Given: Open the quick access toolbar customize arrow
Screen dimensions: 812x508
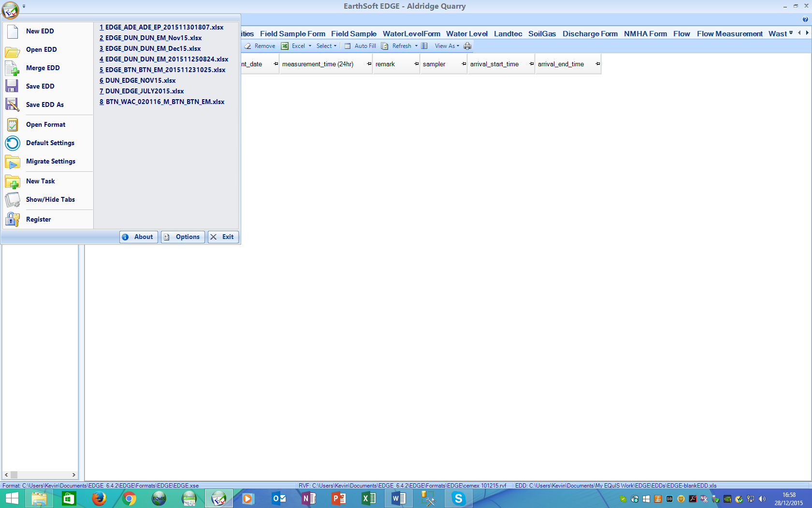Looking at the screenshot, I should click(24, 7).
